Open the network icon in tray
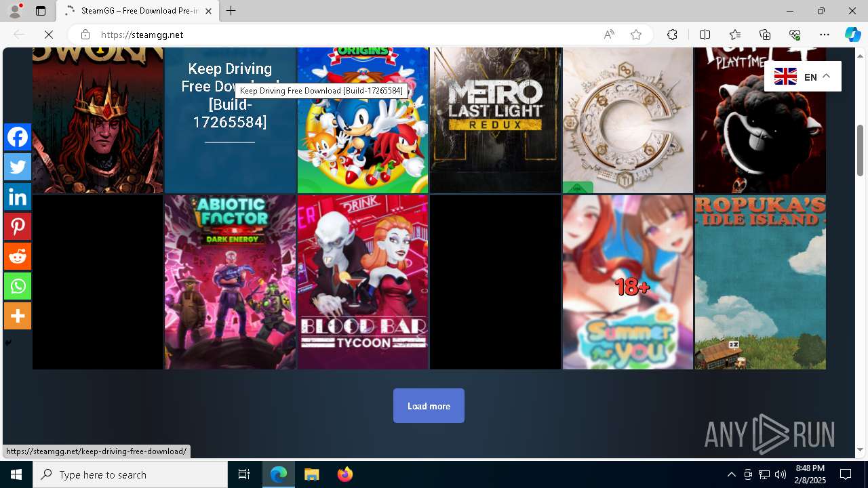Screen dimensions: 868x488 [764, 474]
